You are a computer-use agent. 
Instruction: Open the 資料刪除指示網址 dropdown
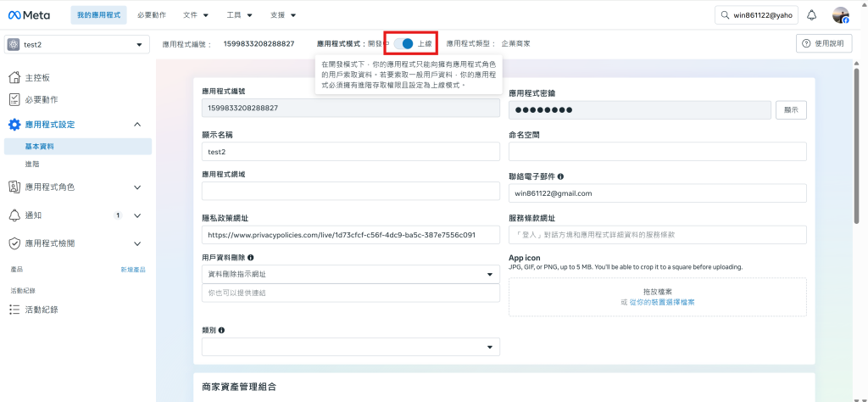point(351,274)
